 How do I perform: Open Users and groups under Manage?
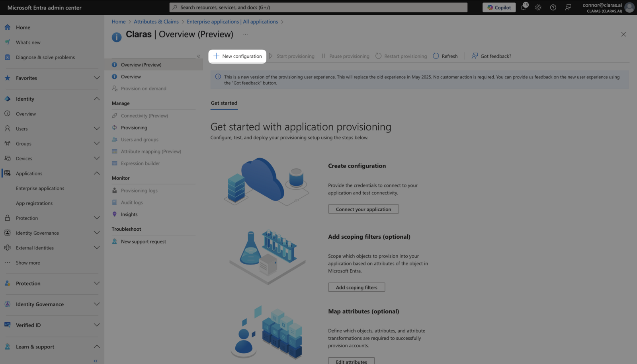pyautogui.click(x=140, y=140)
